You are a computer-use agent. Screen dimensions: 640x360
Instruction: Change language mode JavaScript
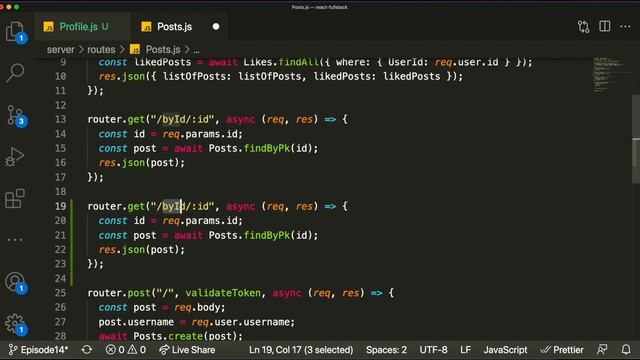coord(505,350)
